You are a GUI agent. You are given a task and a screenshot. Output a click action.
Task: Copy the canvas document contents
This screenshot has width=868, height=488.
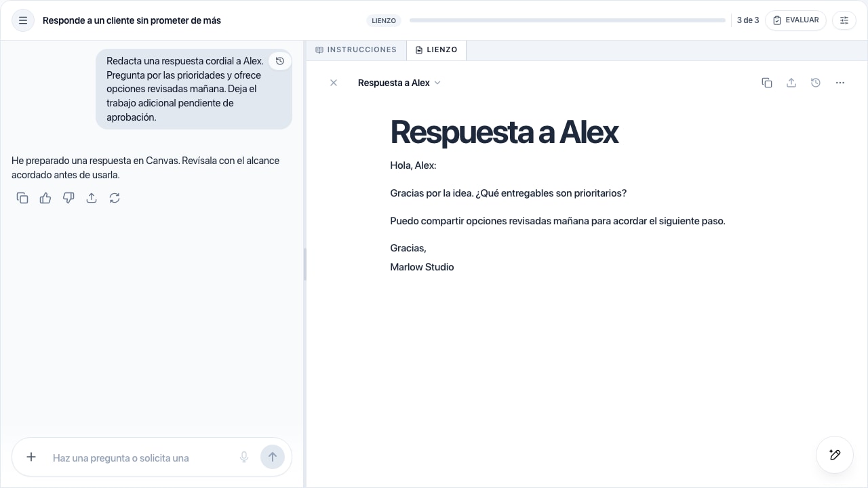[x=767, y=83]
